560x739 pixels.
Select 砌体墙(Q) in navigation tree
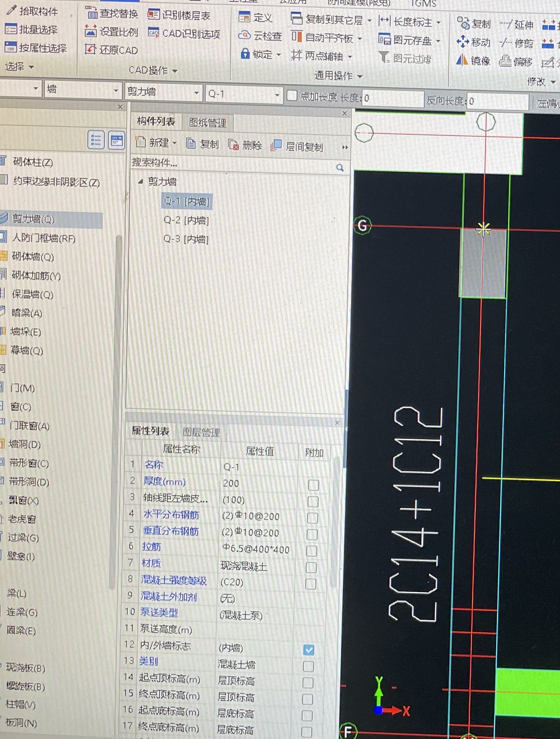[x=33, y=257]
